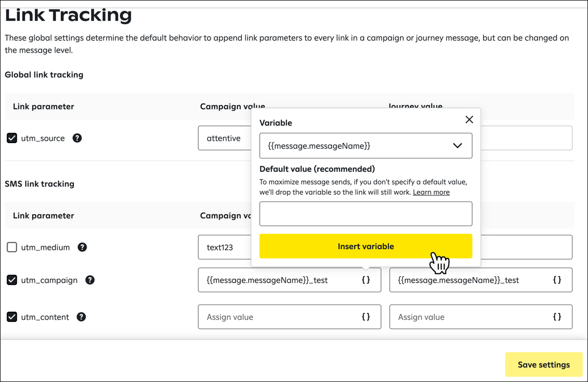Click utm_campaign journey value text field
Viewport: 588px width, 382px height.
pos(481,280)
